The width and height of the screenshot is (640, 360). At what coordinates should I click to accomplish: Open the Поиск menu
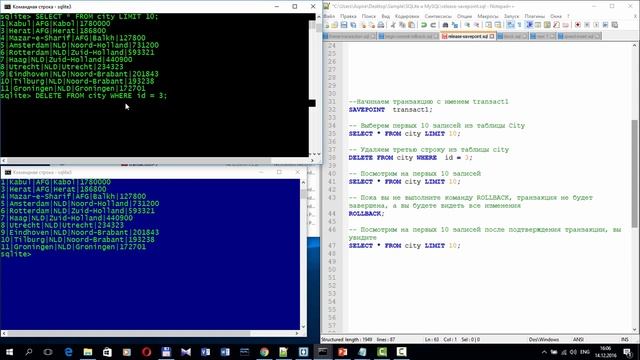[369, 16]
